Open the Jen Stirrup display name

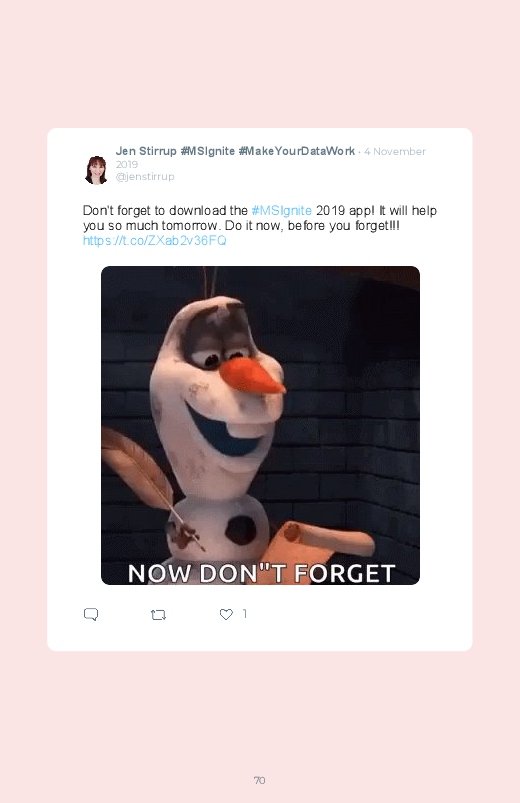click(146, 151)
